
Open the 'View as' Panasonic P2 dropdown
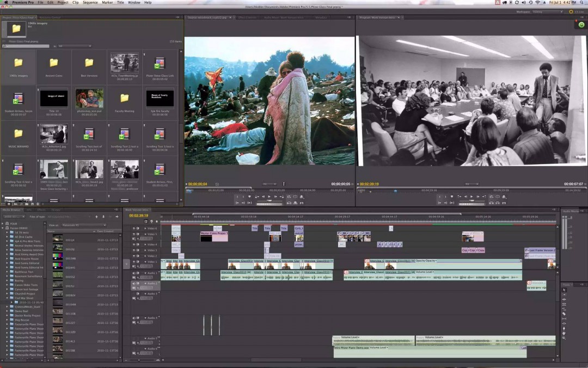tap(83, 225)
